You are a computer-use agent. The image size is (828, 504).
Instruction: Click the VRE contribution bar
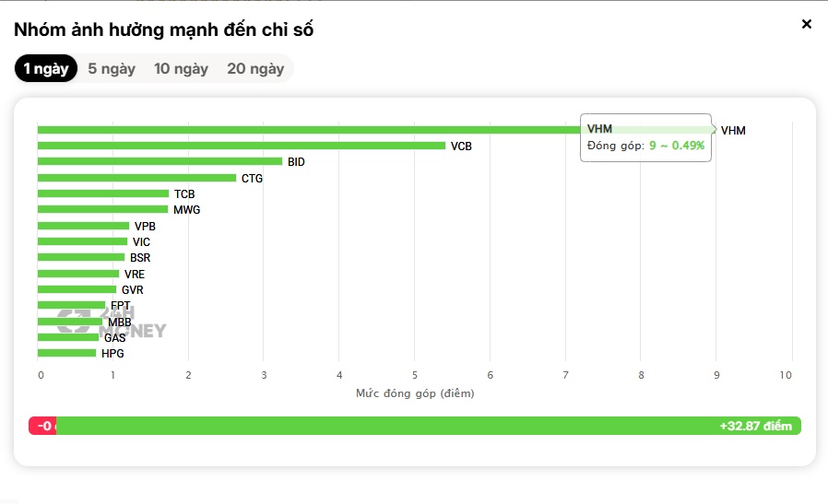pos(78,274)
